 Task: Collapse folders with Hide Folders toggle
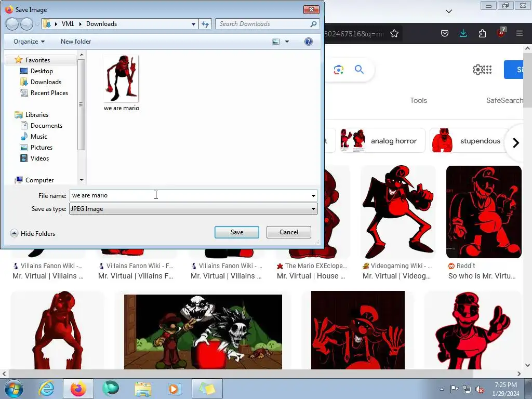click(33, 233)
